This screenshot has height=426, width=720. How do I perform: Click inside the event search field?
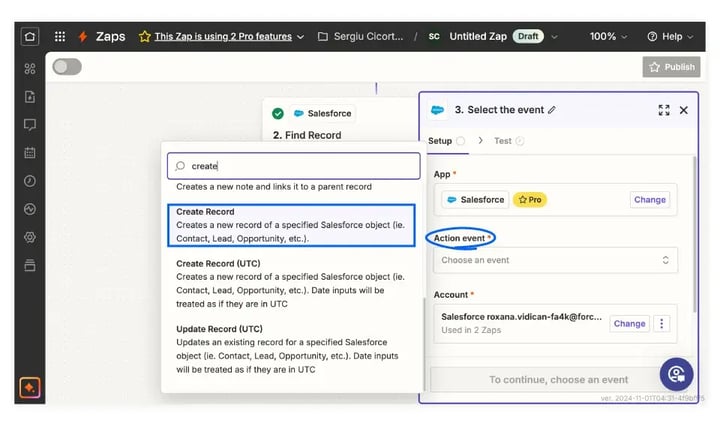294,166
